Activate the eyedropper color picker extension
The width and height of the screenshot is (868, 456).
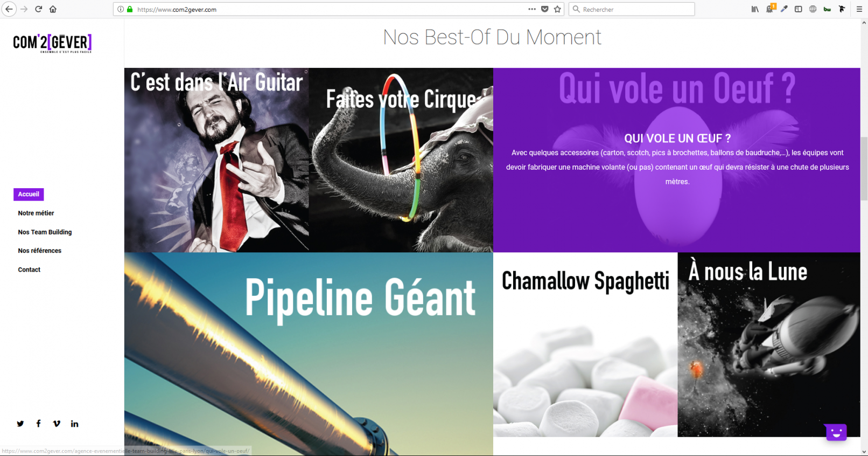tap(784, 9)
